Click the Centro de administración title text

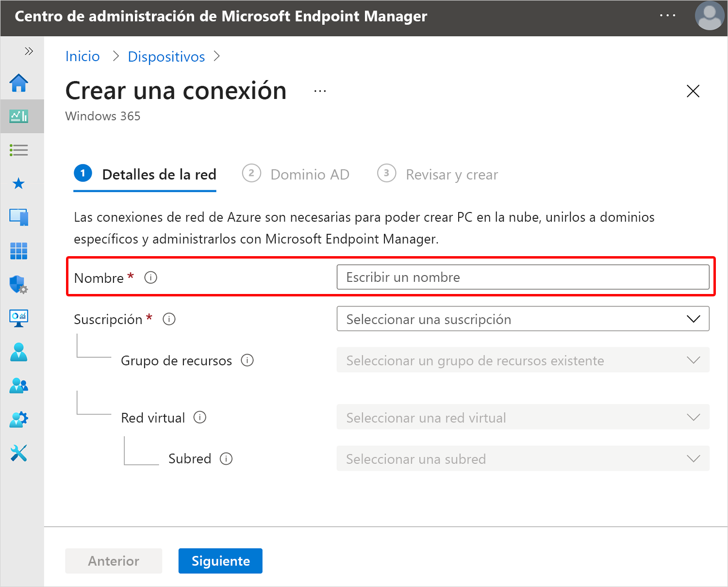click(221, 16)
